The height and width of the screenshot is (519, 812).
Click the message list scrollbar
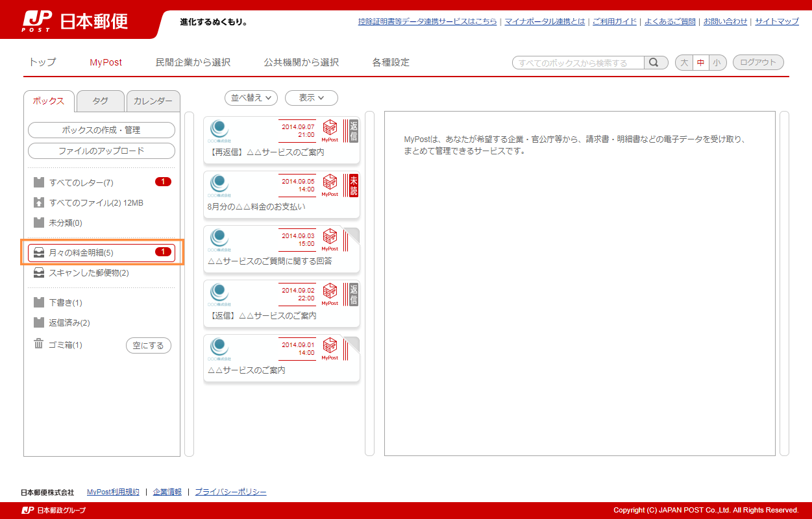(x=370, y=284)
